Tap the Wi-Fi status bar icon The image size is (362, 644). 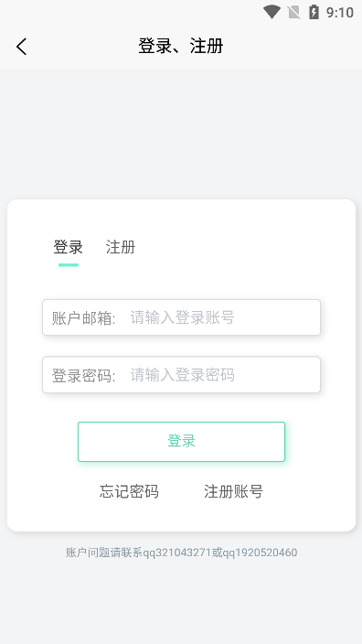coord(271,12)
